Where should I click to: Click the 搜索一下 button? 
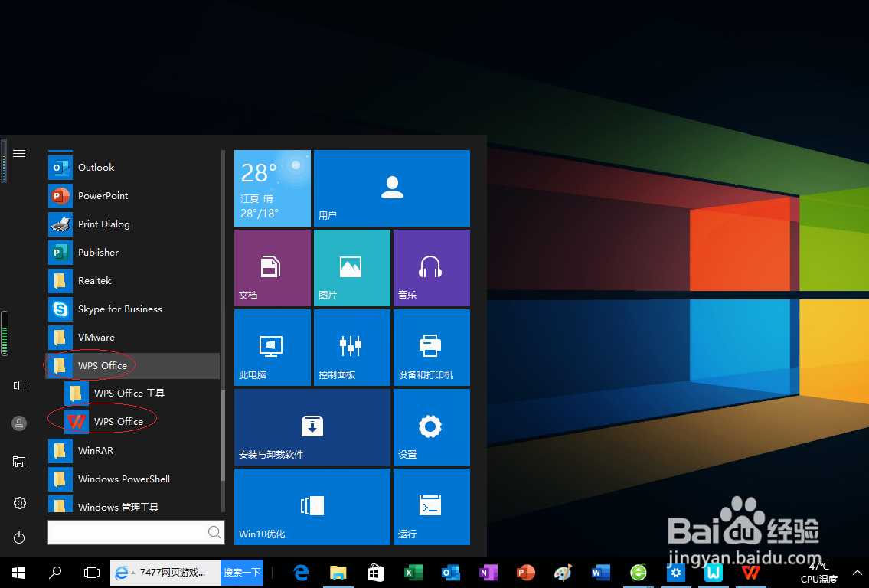coord(242,573)
